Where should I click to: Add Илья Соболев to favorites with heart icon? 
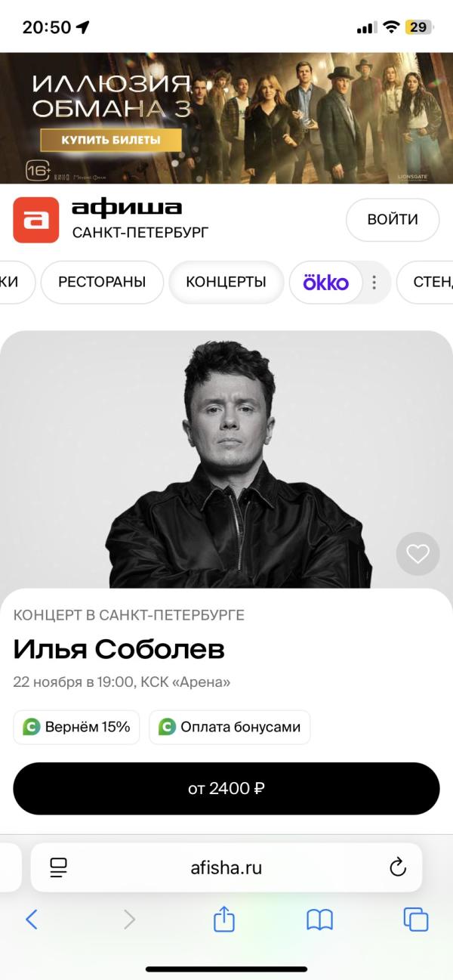[418, 554]
